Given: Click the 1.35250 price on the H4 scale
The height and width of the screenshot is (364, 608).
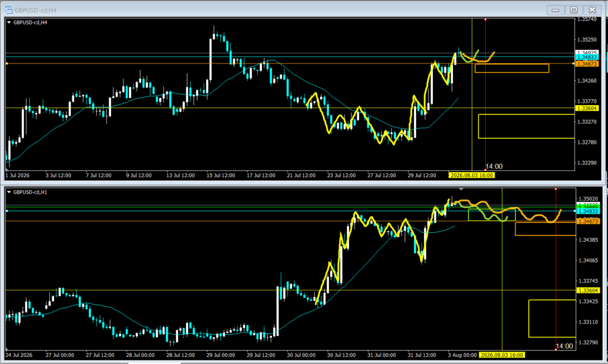Looking at the screenshot, I should point(587,40).
